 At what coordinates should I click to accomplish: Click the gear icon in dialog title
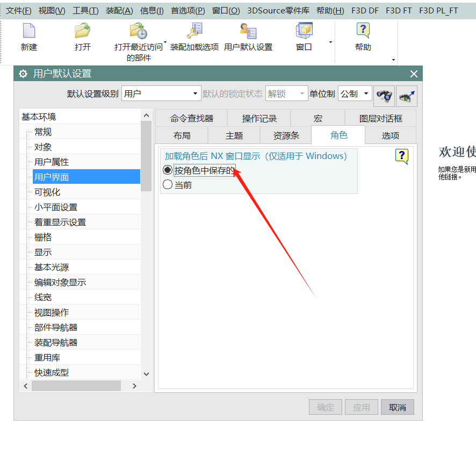point(23,74)
